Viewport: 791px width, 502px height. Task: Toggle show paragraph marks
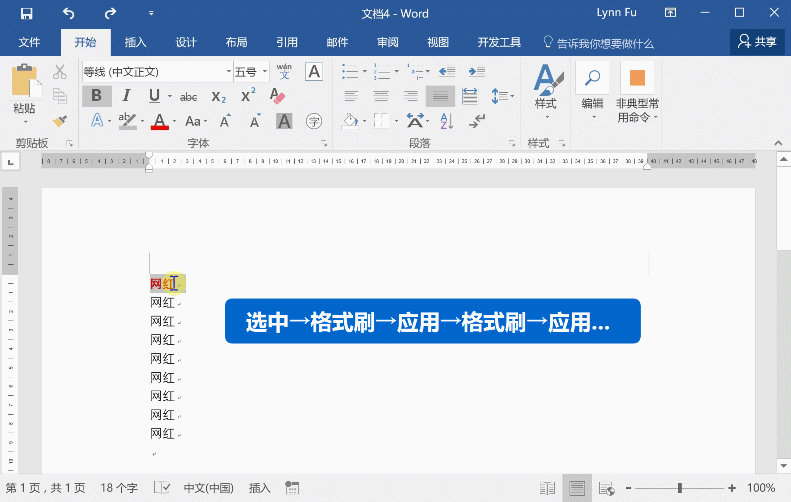coord(476,121)
